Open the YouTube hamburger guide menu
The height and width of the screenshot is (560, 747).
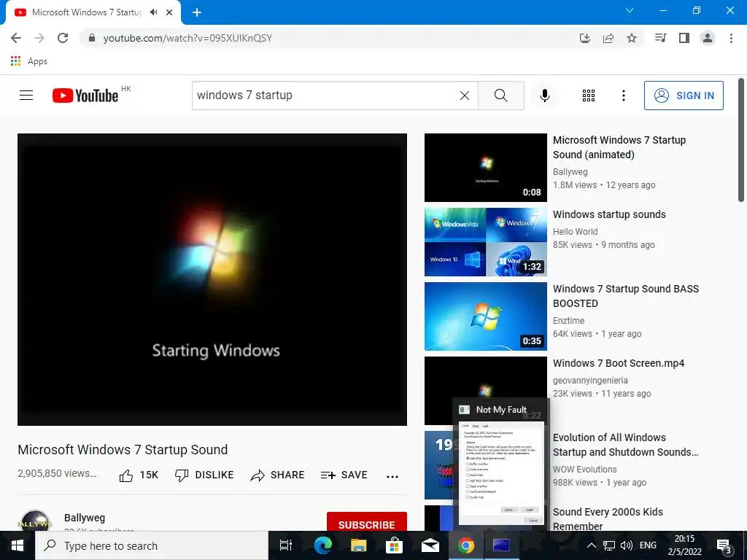pos(26,96)
